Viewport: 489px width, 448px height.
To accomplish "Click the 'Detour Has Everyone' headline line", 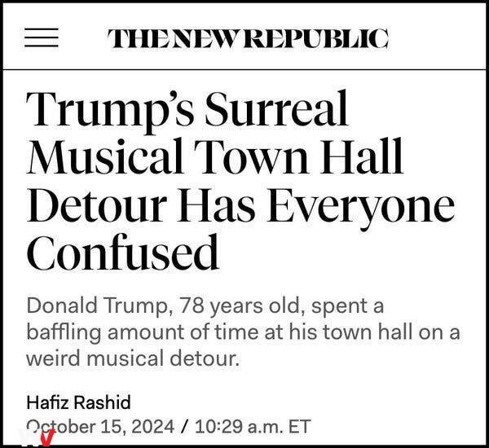I will pyautogui.click(x=240, y=206).
